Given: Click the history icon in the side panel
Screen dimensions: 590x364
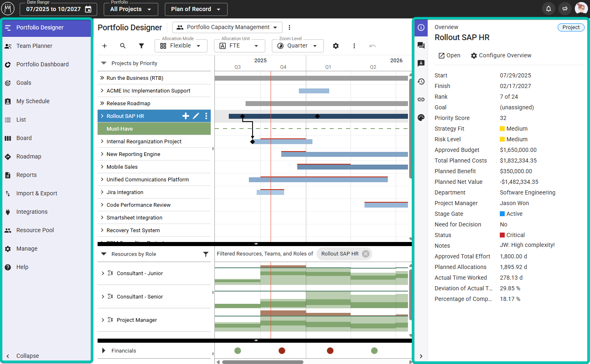Looking at the screenshot, I should tap(421, 81).
